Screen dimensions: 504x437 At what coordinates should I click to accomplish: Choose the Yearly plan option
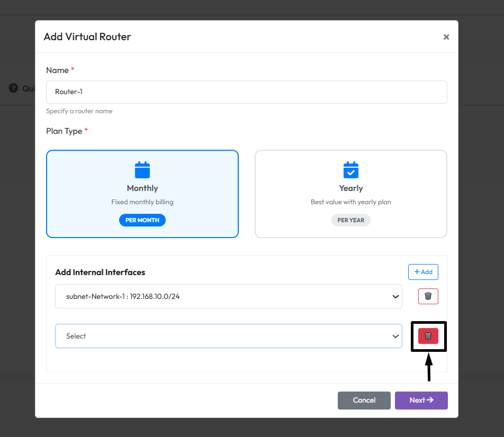[x=350, y=194]
